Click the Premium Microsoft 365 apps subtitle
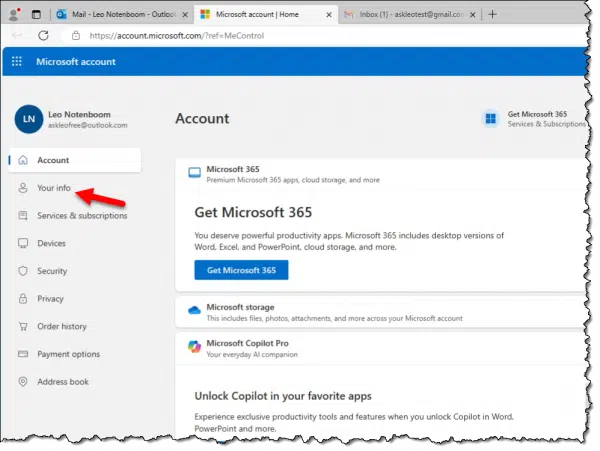Screen dimensions: 600x451 [x=293, y=180]
